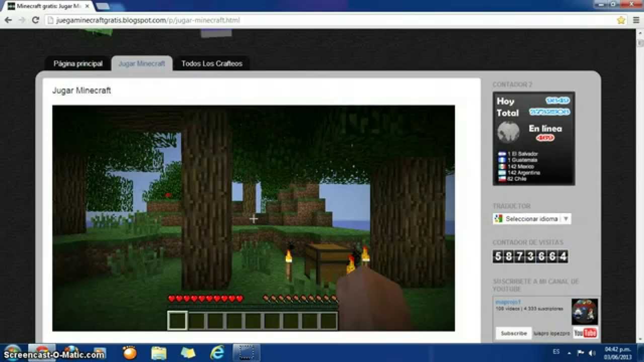This screenshot has height=362, width=644.
Task: Open the Seleccionar idioma translator dropdown
Action: point(532,219)
